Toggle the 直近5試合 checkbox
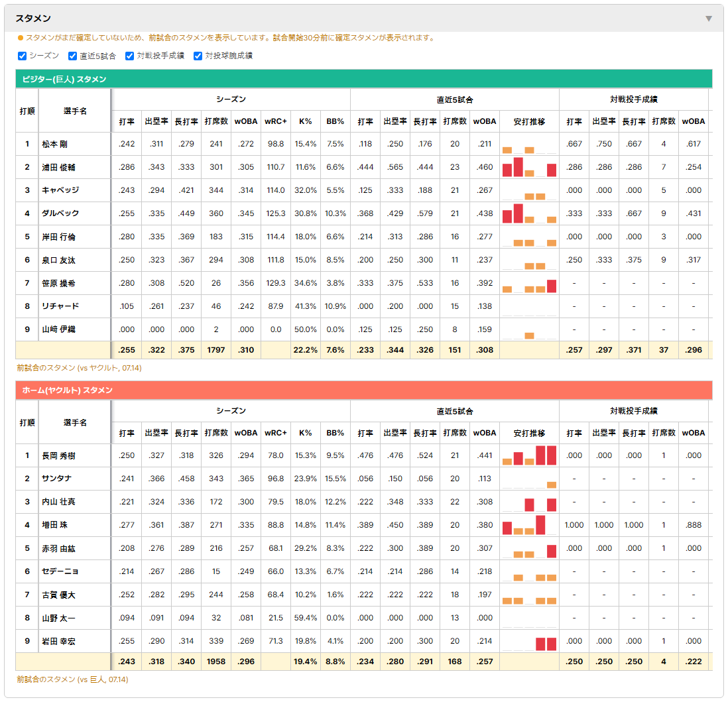This screenshot has width=728, height=702. click(x=72, y=56)
